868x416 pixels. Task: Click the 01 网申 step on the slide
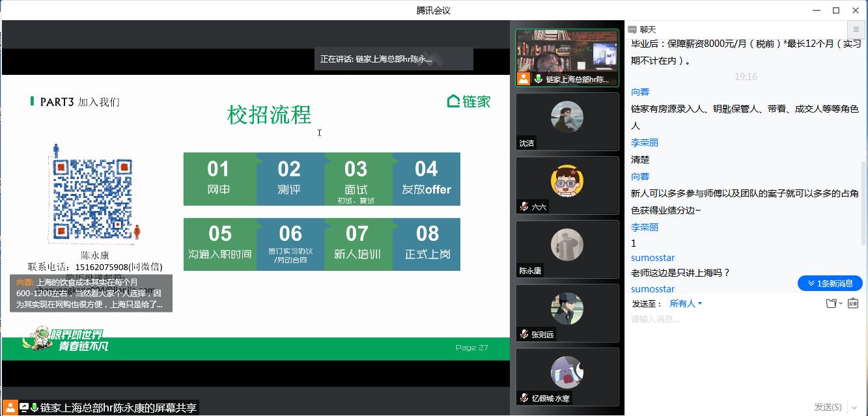point(219,179)
